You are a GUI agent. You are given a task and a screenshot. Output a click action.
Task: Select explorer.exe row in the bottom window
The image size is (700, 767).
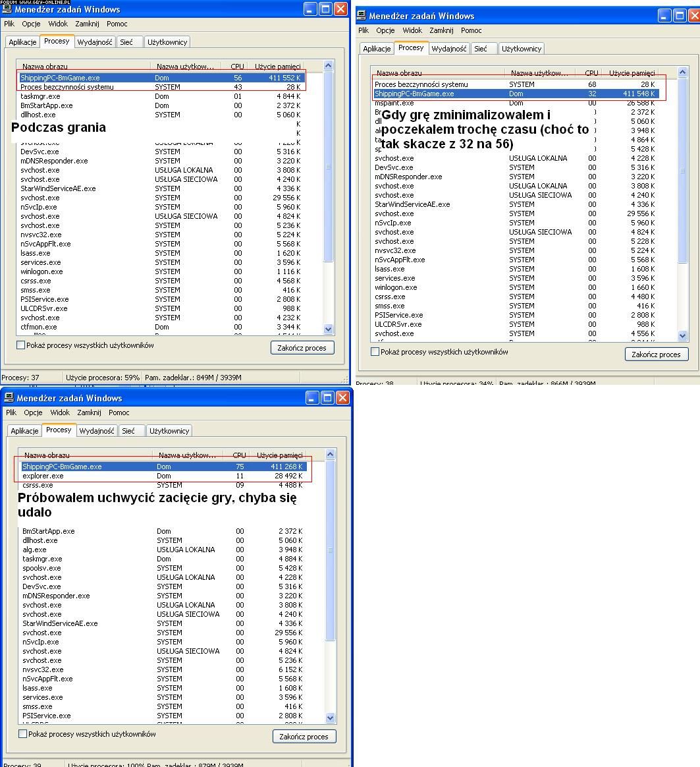point(163,476)
